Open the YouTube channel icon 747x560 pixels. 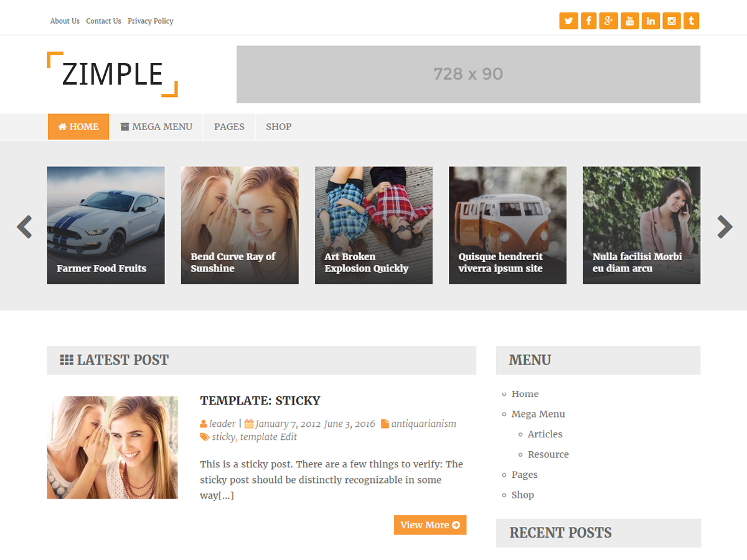pyautogui.click(x=629, y=21)
